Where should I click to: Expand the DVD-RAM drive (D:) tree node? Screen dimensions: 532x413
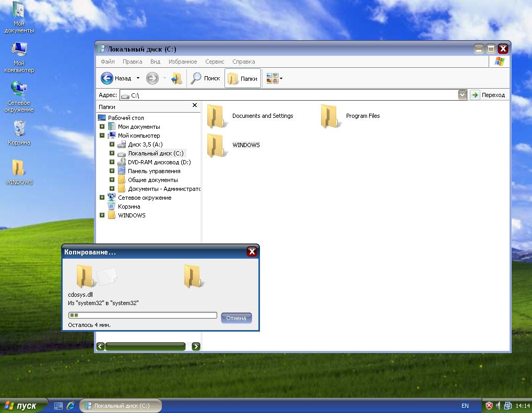tap(112, 162)
